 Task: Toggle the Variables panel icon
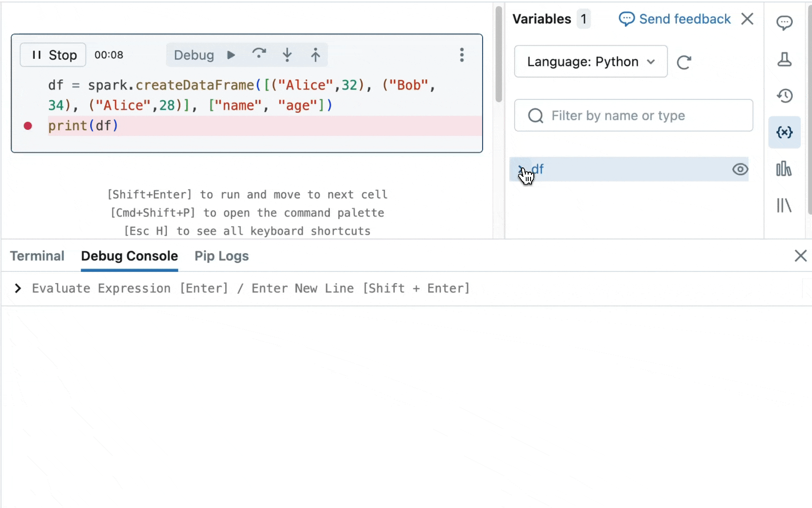point(784,133)
